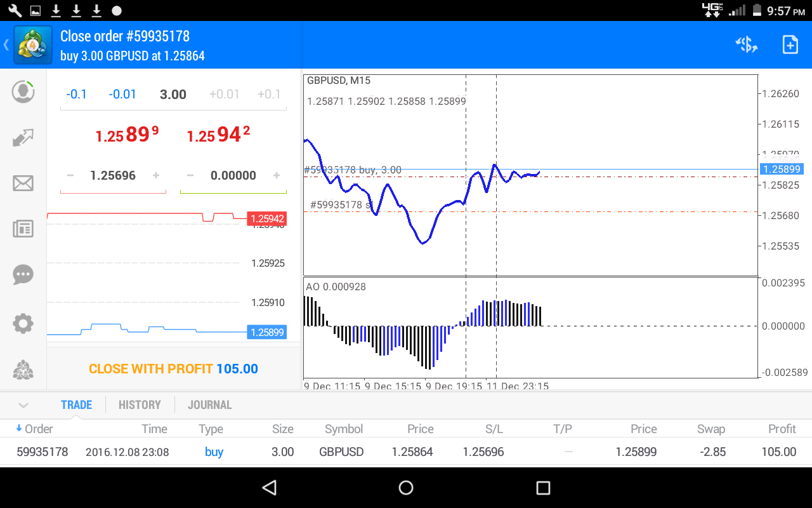This screenshot has width=812, height=508.
Task: Open the Messages chat icon
Action: [x=23, y=274]
